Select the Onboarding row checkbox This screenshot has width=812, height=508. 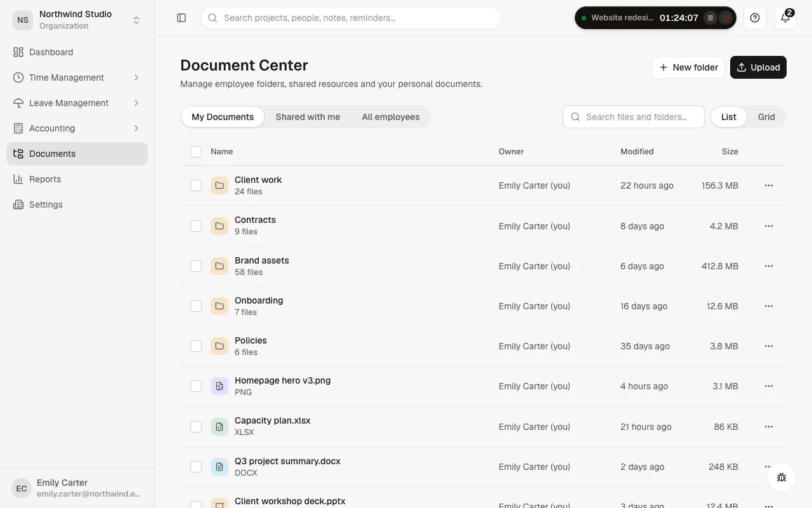pos(196,306)
